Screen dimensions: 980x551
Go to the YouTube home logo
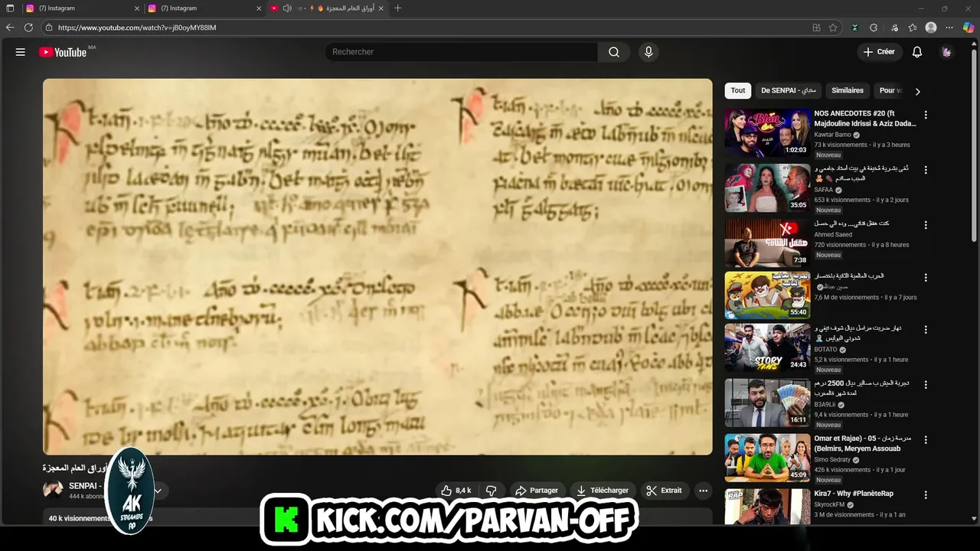point(63,52)
